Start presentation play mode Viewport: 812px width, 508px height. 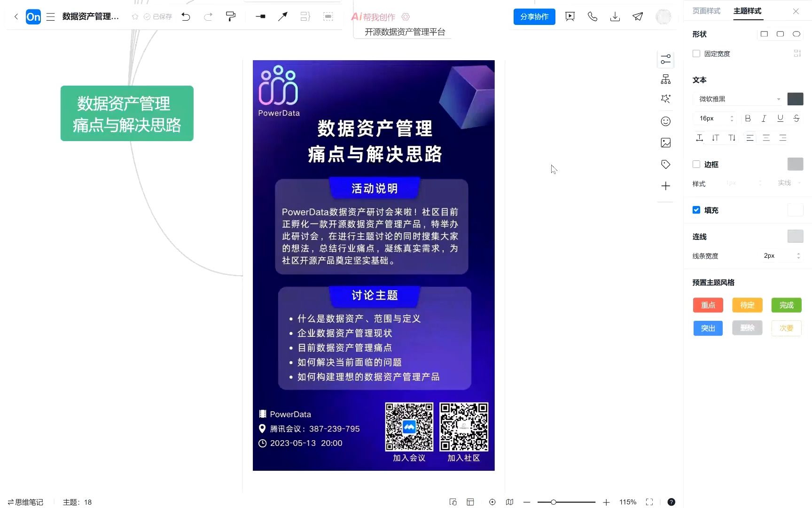[570, 16]
